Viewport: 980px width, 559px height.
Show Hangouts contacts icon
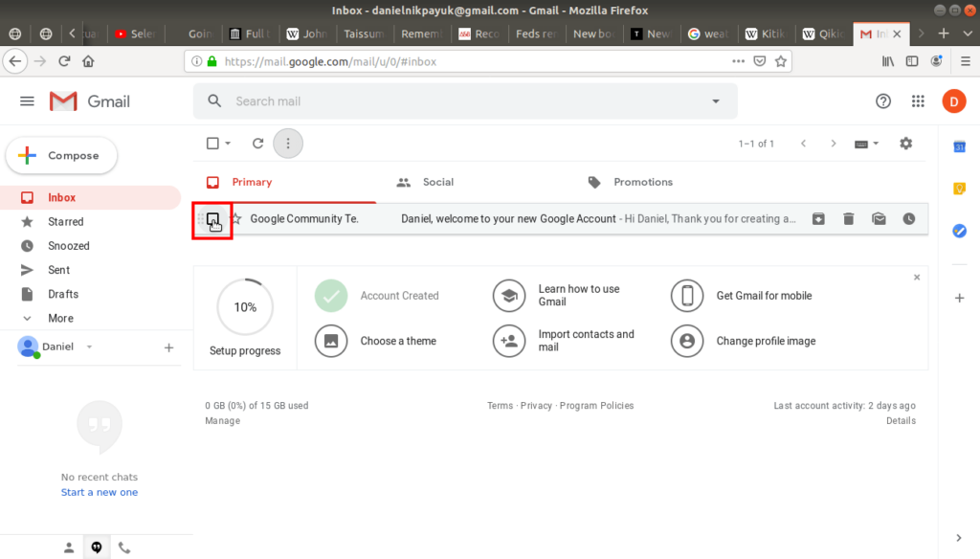(69, 548)
